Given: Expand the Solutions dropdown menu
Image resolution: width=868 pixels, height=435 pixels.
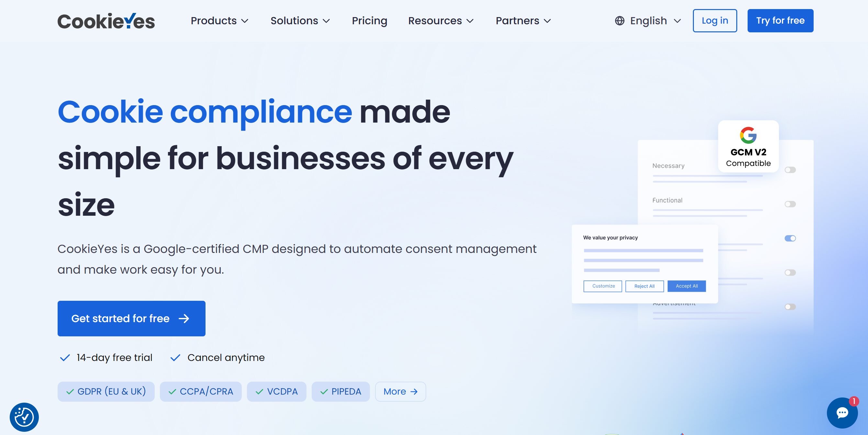Looking at the screenshot, I should (x=300, y=21).
